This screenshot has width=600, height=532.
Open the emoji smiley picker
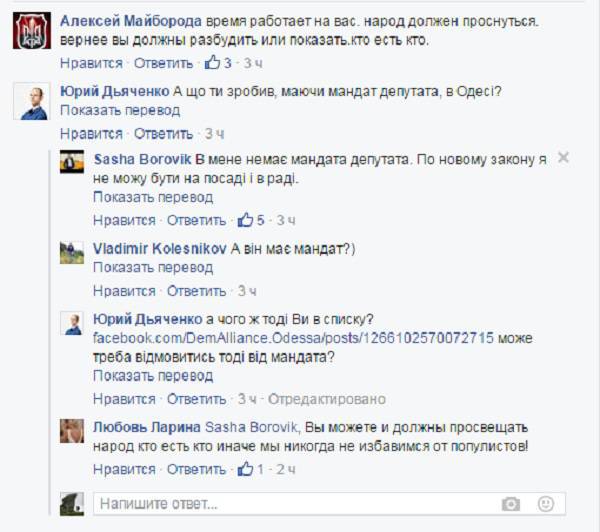546,504
